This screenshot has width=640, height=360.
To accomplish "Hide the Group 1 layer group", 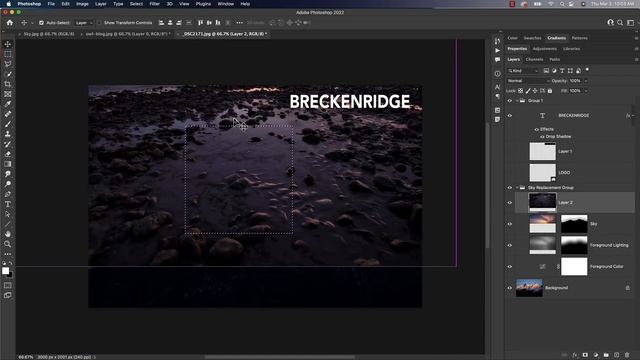I will (x=510, y=100).
